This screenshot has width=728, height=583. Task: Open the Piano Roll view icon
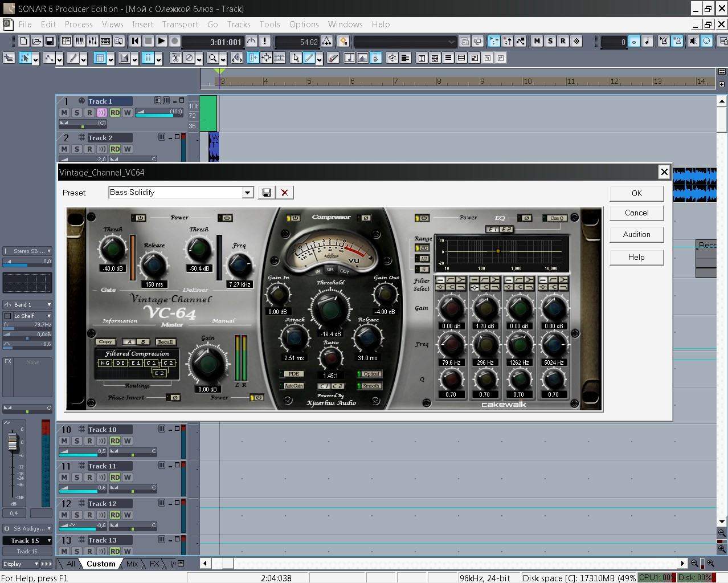tap(79, 41)
